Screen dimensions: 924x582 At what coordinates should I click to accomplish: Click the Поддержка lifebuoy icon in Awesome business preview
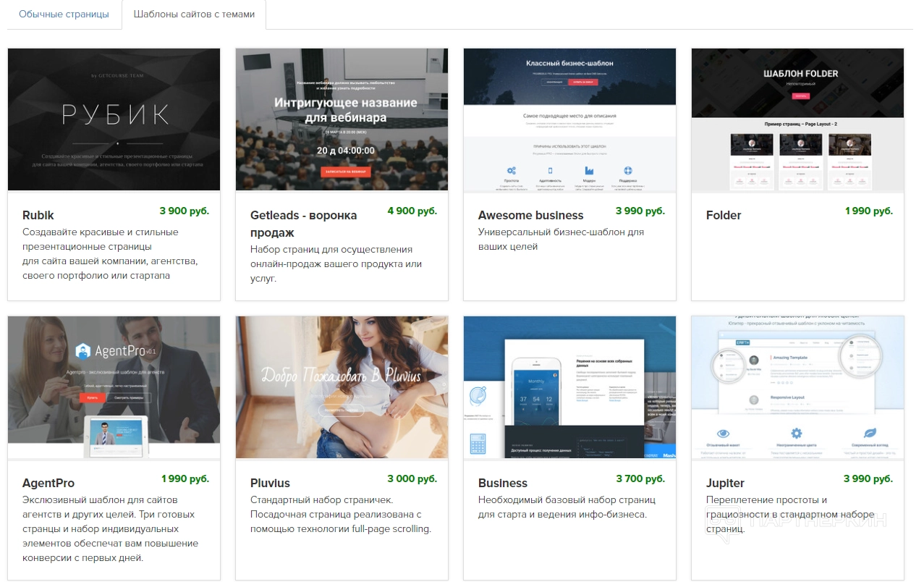[x=628, y=171]
